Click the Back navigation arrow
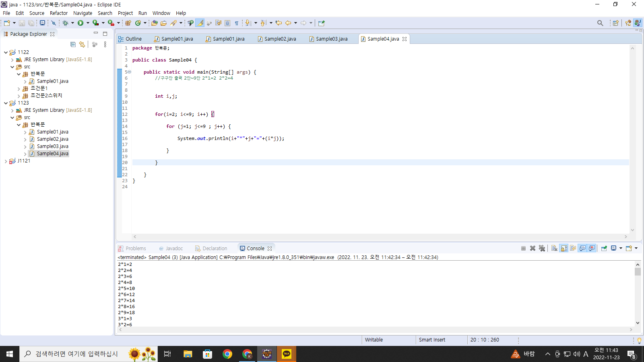Image resolution: width=644 pixels, height=362 pixels. [288, 23]
